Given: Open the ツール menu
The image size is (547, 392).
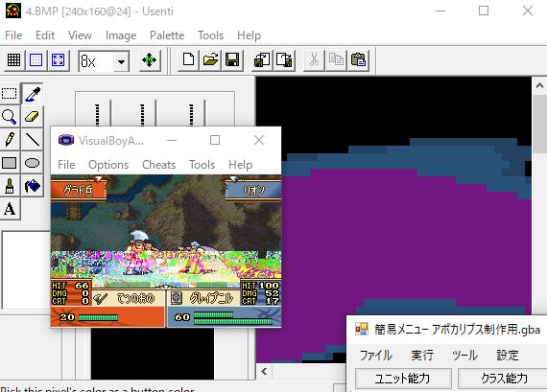Looking at the screenshot, I should (464, 355).
